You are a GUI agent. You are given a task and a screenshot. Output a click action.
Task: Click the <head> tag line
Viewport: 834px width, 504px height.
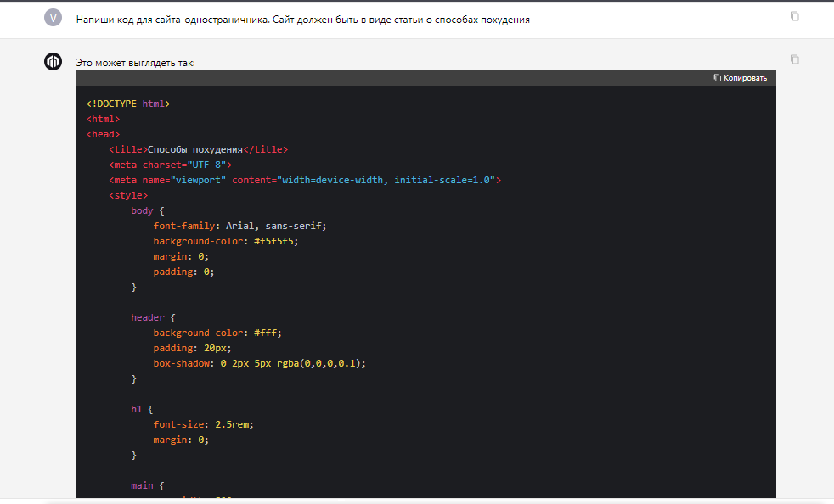pyautogui.click(x=103, y=134)
